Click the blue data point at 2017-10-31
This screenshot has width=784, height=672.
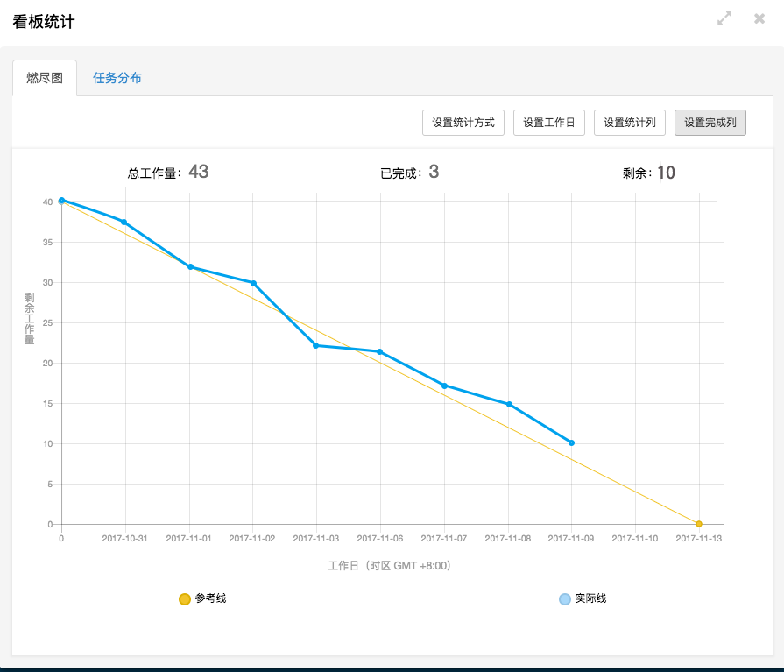[x=124, y=222]
